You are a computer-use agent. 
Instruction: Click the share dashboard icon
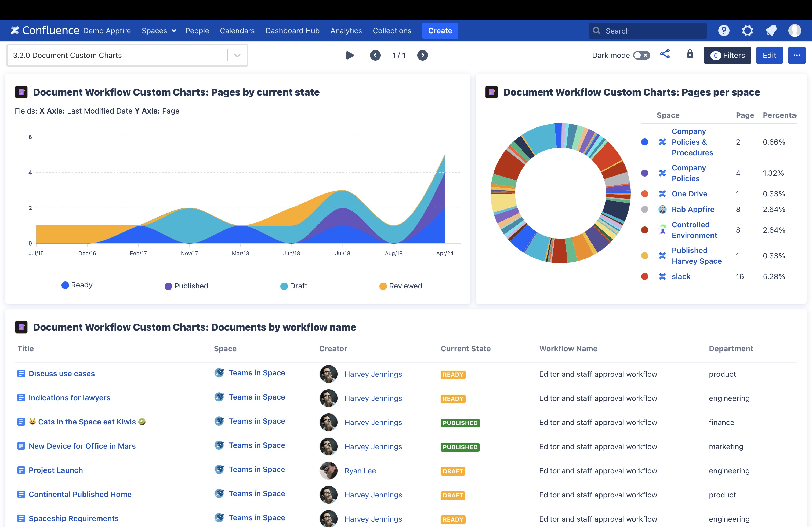point(665,54)
